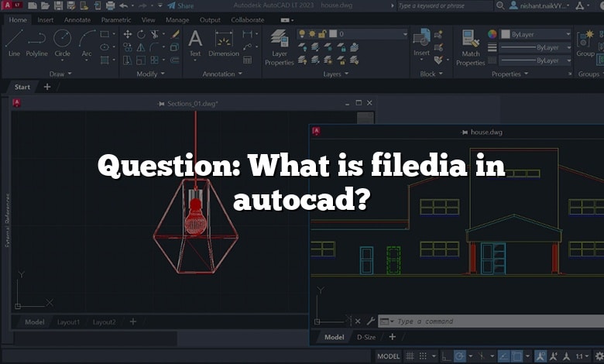Insert a Table from Annotation panel
Viewport: 604px width, 364px height.
pos(247,60)
